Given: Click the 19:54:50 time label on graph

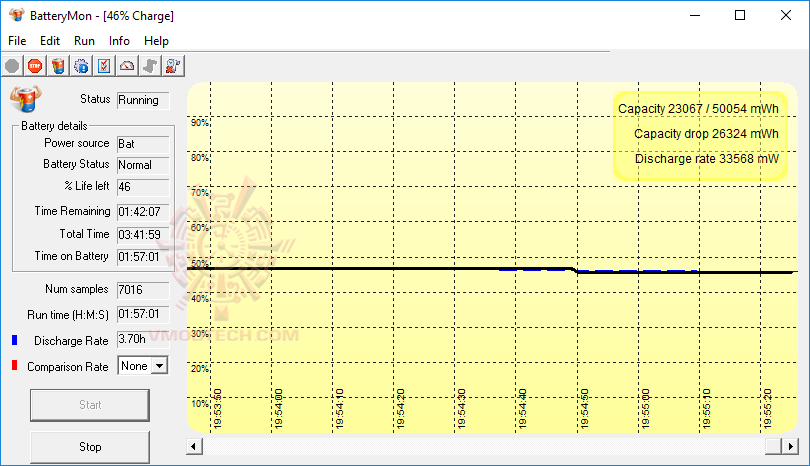Looking at the screenshot, I should click(x=584, y=409).
